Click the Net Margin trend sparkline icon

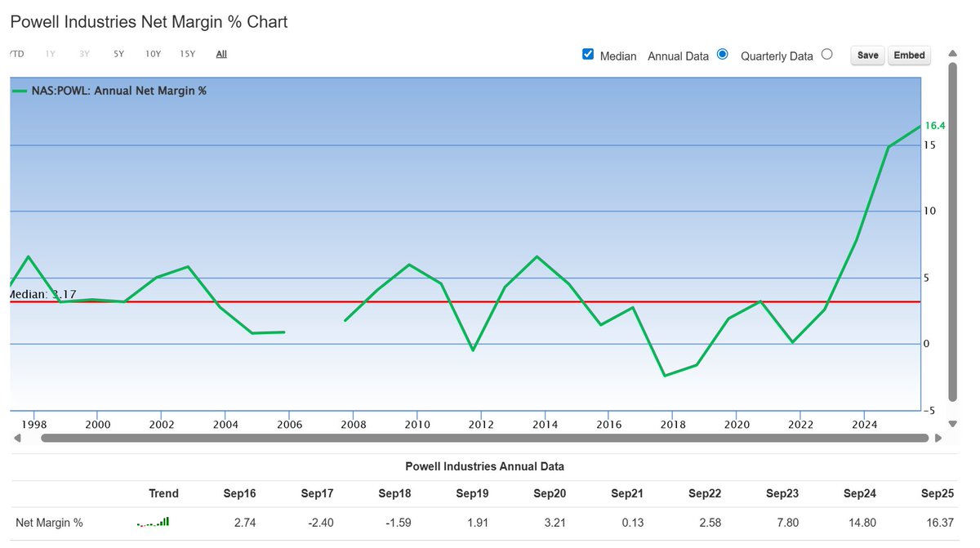[x=153, y=522]
